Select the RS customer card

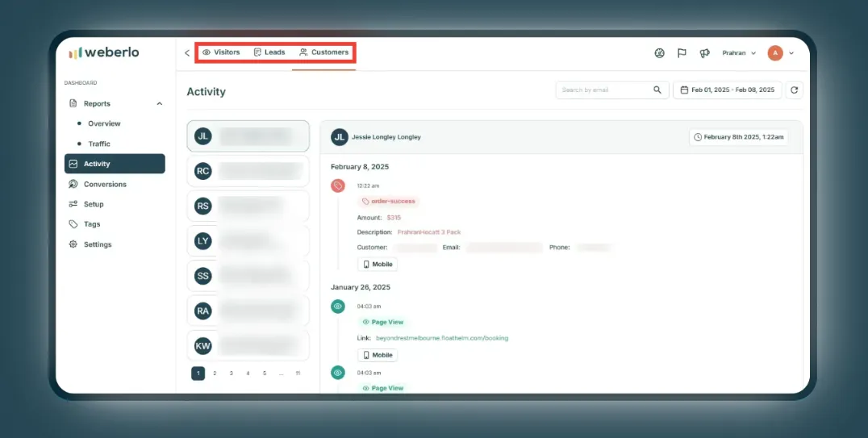(x=248, y=206)
